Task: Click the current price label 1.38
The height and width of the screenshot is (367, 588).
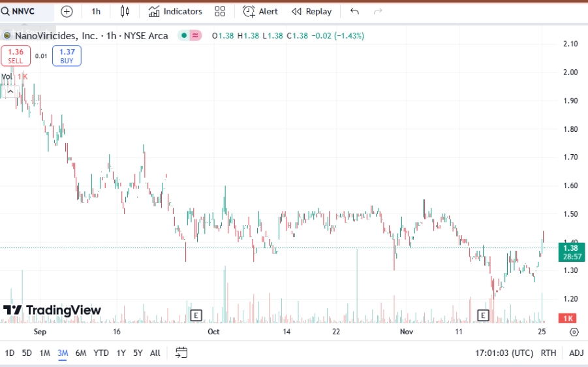Action: pyautogui.click(x=572, y=252)
